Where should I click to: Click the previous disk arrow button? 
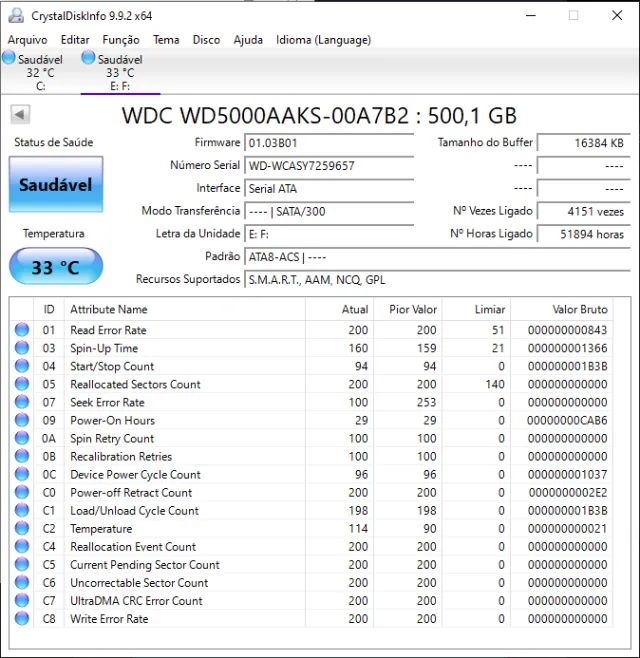pos(20,115)
